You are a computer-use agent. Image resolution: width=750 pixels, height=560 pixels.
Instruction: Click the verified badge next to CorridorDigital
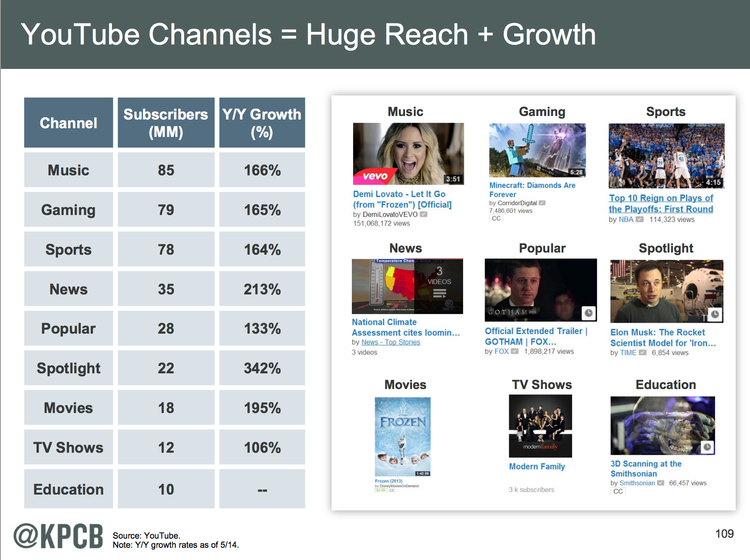(542, 203)
